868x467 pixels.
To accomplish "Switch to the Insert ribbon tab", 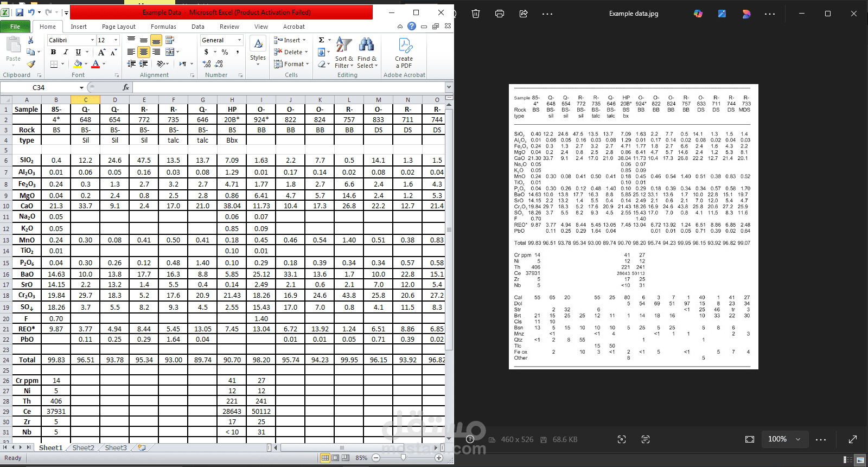I will [x=79, y=27].
